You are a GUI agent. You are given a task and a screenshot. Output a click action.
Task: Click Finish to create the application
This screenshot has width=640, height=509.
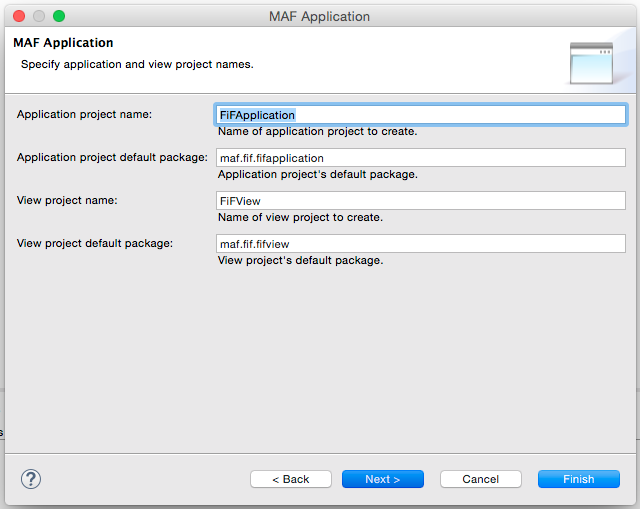click(x=579, y=479)
